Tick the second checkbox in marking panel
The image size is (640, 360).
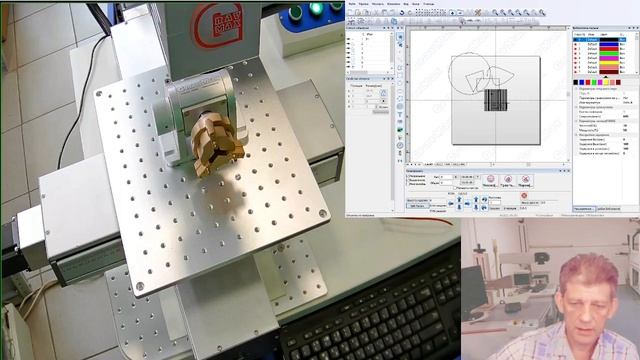pos(407,180)
